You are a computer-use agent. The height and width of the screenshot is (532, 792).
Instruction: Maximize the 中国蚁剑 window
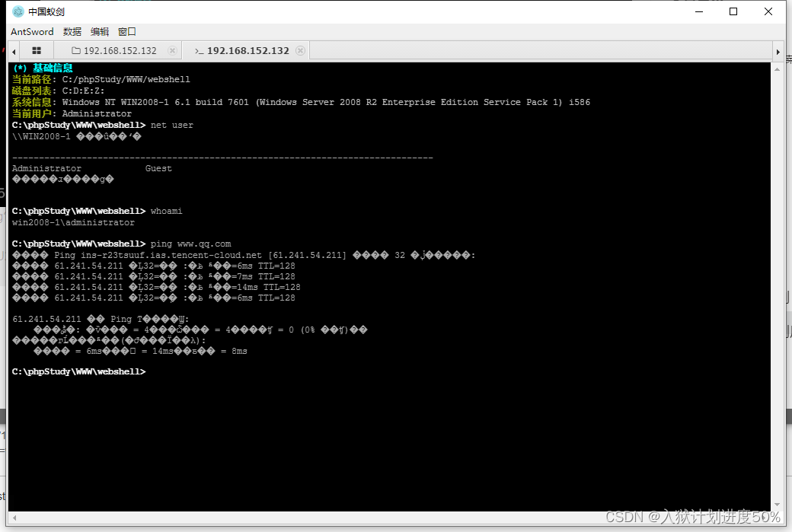coord(733,11)
